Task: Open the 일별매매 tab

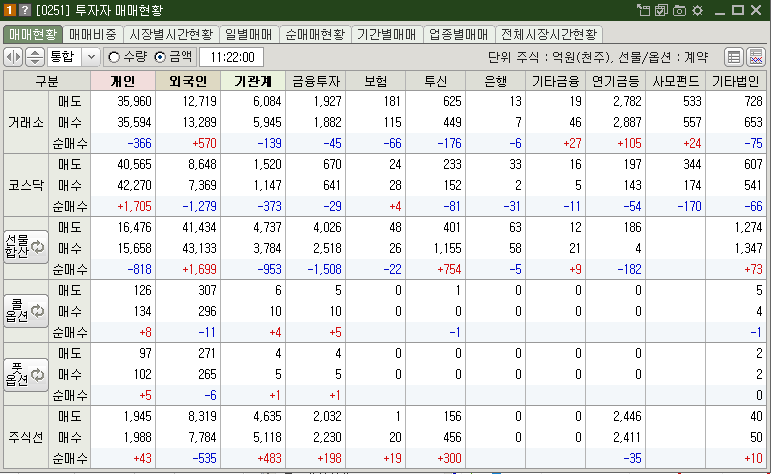Action: point(249,34)
